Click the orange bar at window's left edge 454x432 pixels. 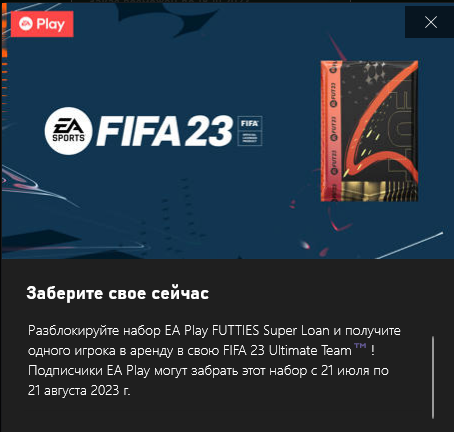point(4,30)
